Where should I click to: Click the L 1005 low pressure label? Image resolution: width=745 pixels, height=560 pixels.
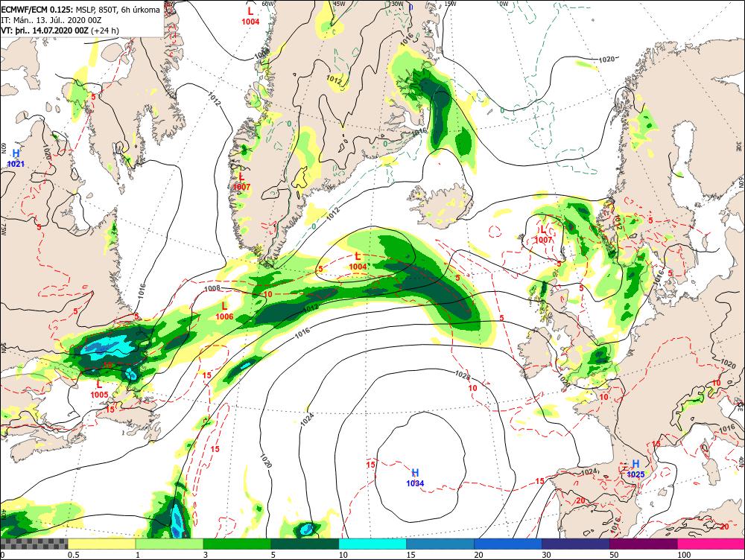99,389
